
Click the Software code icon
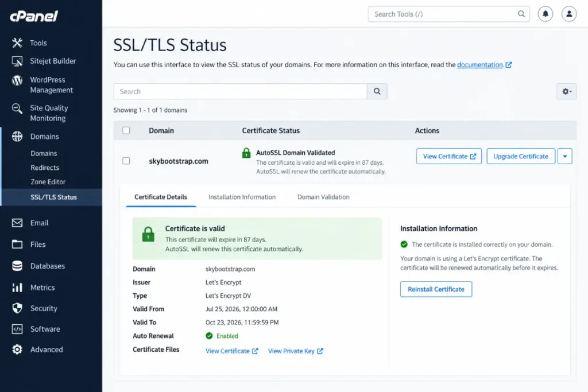pyautogui.click(x=17, y=329)
